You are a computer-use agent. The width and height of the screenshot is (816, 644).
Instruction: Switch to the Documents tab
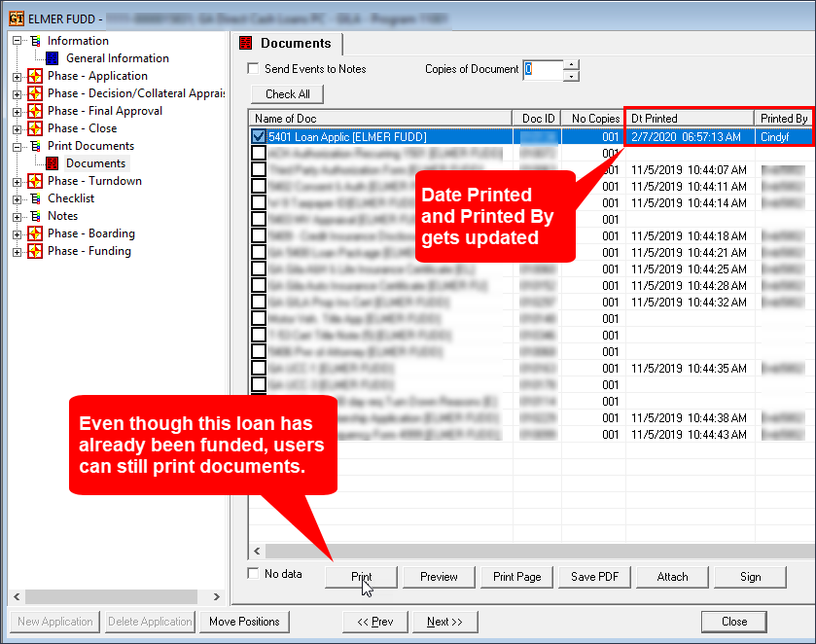point(297,44)
